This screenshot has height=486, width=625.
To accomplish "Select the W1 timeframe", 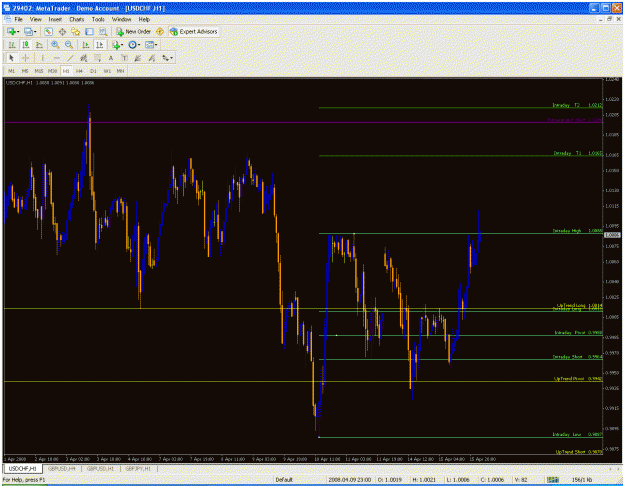I will click(x=107, y=71).
